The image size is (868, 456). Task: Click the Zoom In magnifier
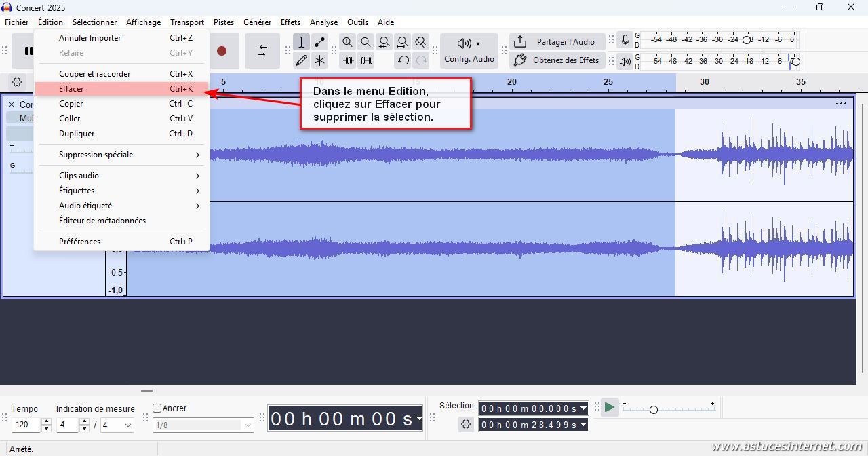(348, 42)
